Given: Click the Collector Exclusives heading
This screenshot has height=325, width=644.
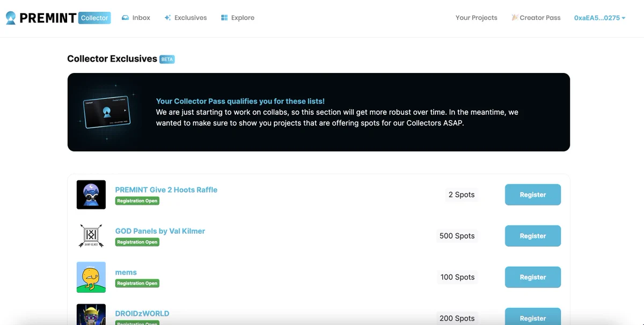Looking at the screenshot, I should coord(112,59).
